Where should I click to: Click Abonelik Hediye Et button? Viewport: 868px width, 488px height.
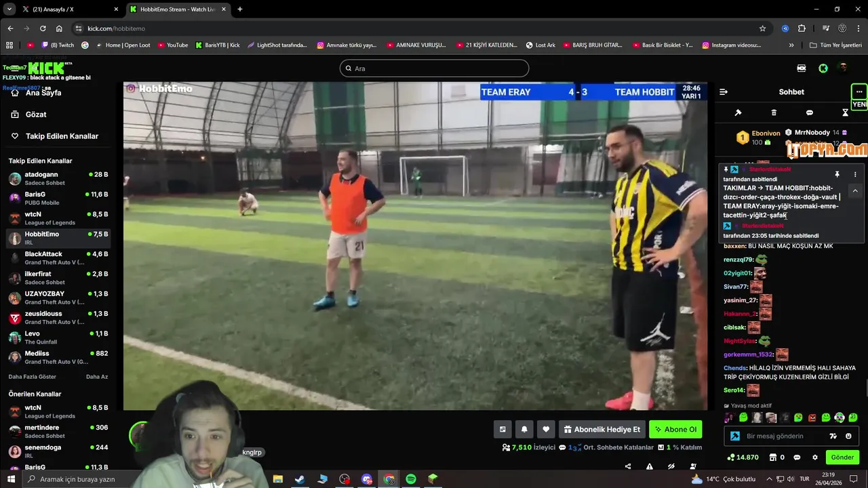click(x=601, y=429)
